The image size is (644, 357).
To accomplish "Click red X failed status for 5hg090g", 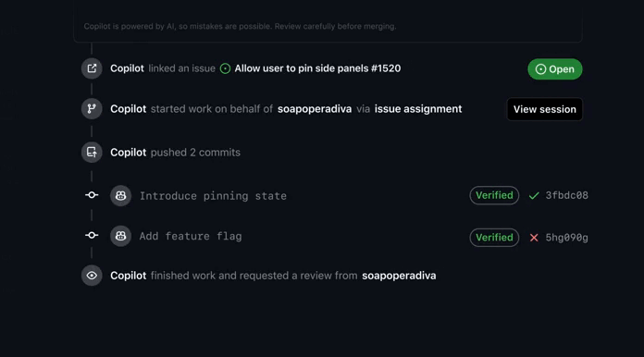I will tap(534, 238).
